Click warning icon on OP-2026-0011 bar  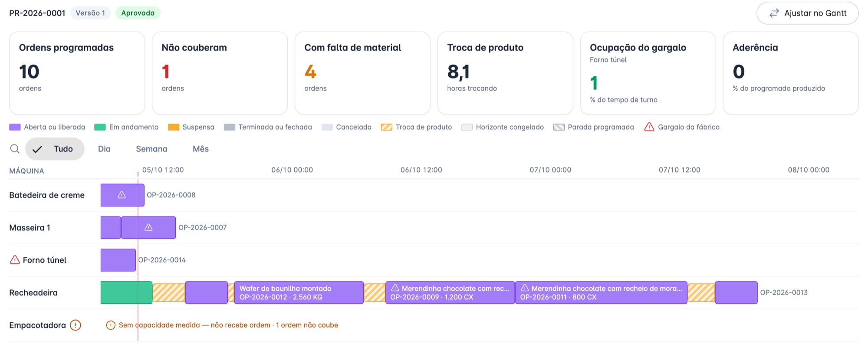[525, 288]
